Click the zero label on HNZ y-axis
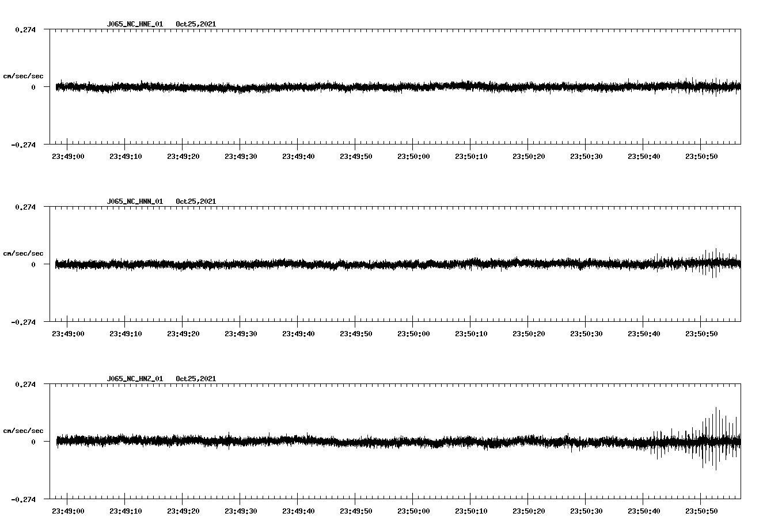This screenshot has height=532, width=782. (33, 442)
